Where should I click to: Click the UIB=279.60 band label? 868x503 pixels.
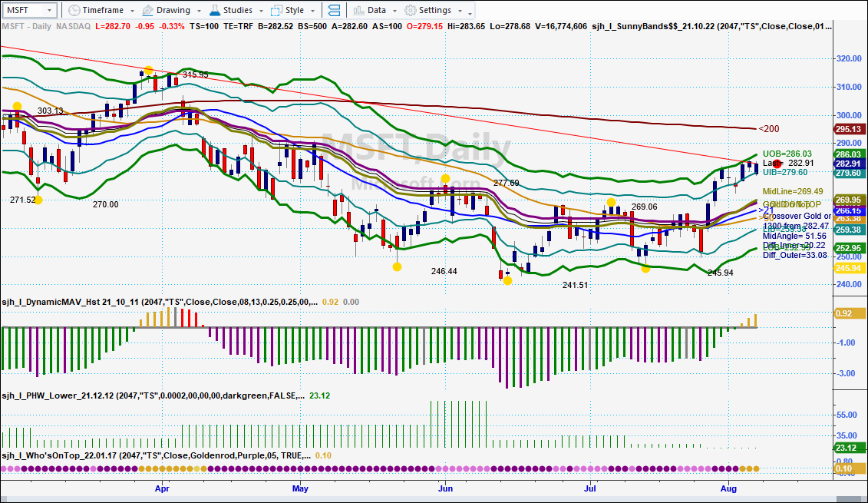tap(785, 172)
